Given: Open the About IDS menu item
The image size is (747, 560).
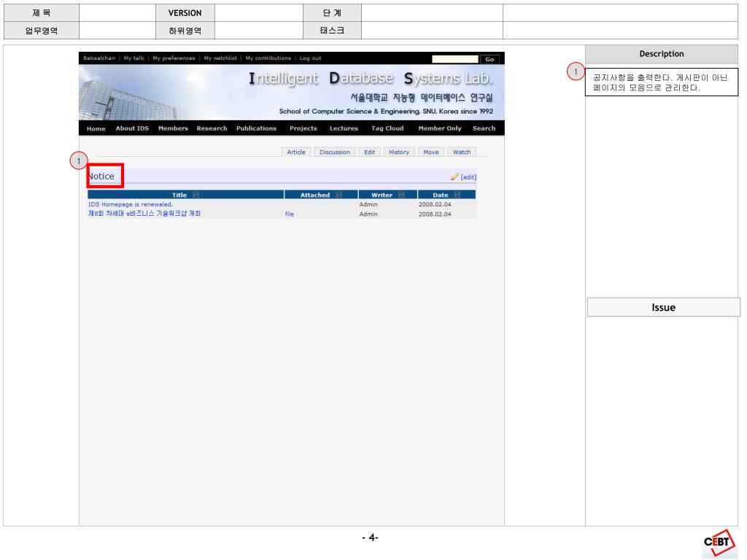Looking at the screenshot, I should click(x=132, y=128).
